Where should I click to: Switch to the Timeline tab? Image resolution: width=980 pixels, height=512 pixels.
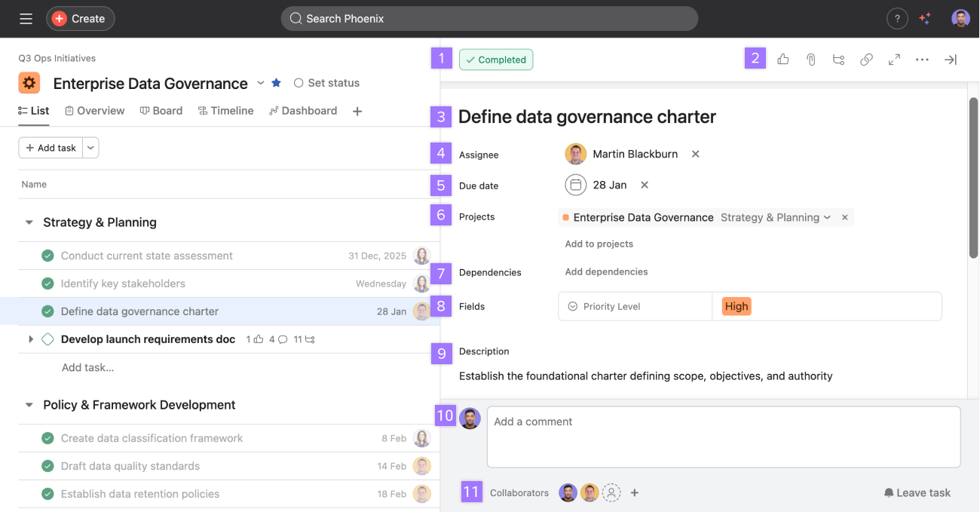pos(225,111)
